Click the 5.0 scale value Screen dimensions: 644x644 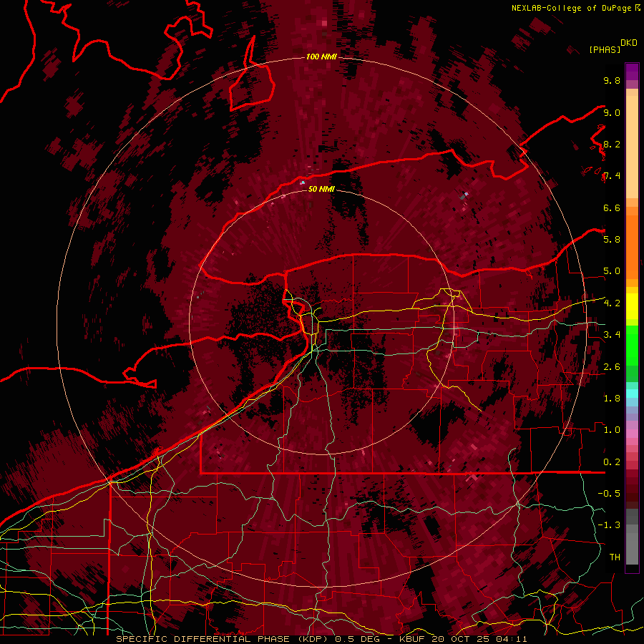[612, 271]
